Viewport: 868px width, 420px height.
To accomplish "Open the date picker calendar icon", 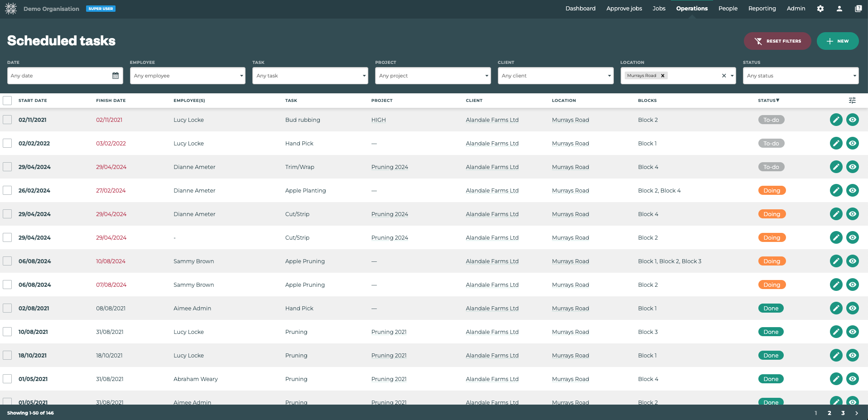I will pos(116,75).
